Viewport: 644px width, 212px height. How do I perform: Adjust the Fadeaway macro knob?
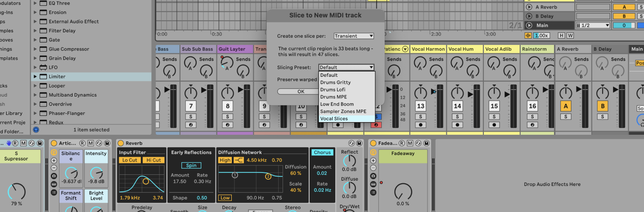pyautogui.click(x=403, y=192)
